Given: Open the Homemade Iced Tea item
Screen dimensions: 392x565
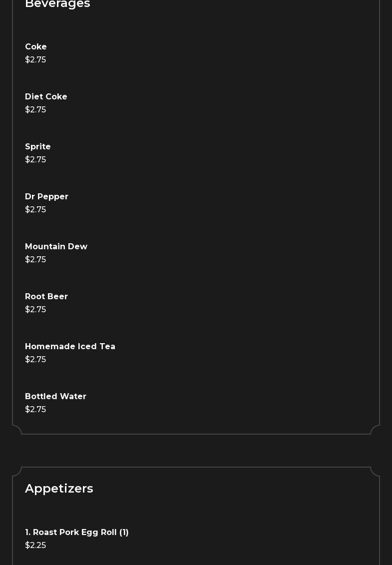Looking at the screenshot, I should (70, 347).
